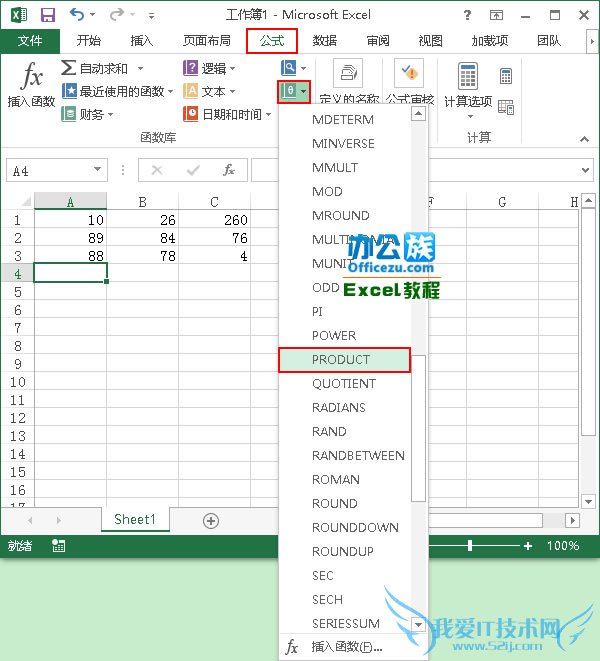Screen dimensions: 600x661
Task: Select the PRODUCT function in list
Action: [x=344, y=360]
